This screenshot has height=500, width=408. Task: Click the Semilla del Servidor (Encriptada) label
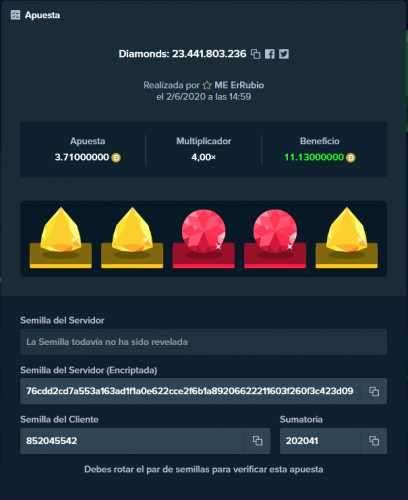pyautogui.click(x=89, y=370)
